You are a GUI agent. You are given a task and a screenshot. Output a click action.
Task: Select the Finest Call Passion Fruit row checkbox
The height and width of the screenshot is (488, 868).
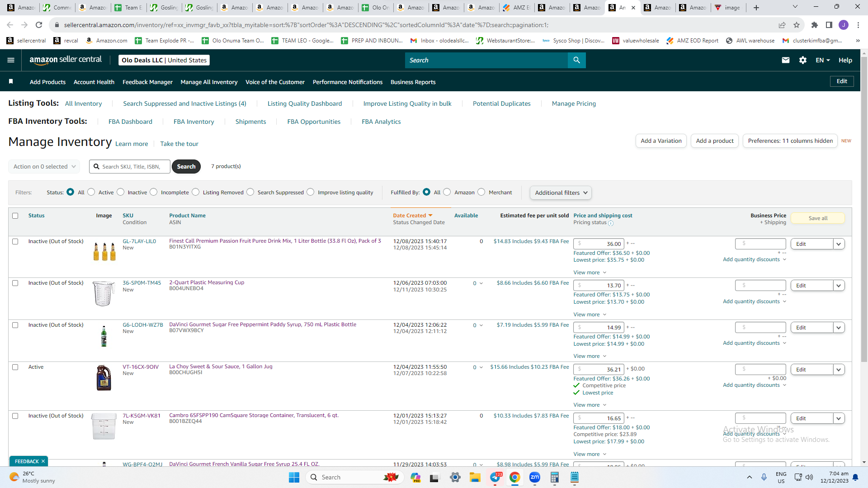coord(15,241)
